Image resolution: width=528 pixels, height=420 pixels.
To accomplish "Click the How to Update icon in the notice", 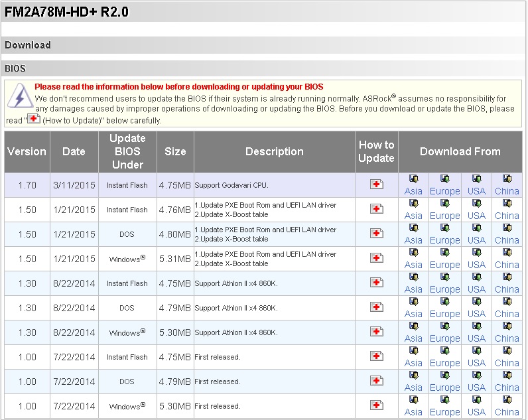I will coord(34,119).
